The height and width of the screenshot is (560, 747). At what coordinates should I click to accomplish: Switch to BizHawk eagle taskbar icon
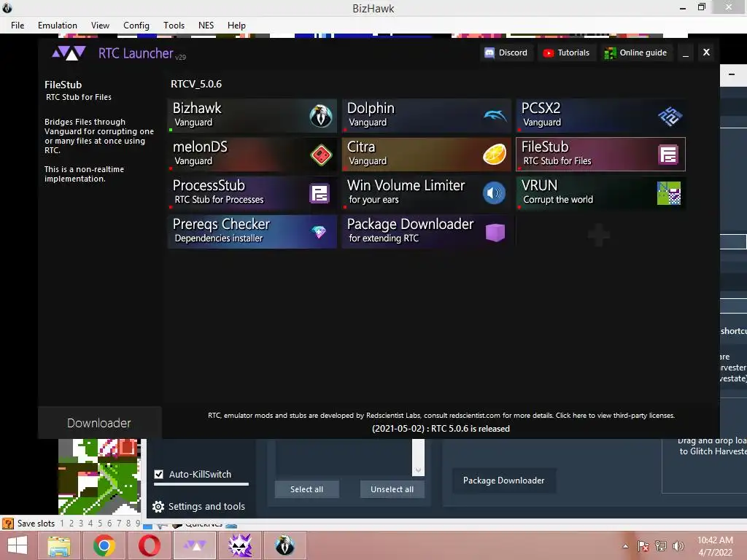tap(285, 545)
